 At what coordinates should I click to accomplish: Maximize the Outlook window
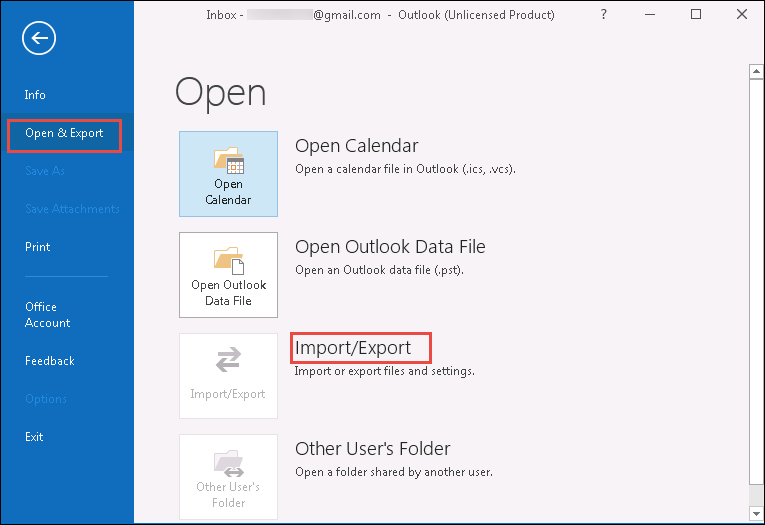[x=696, y=15]
